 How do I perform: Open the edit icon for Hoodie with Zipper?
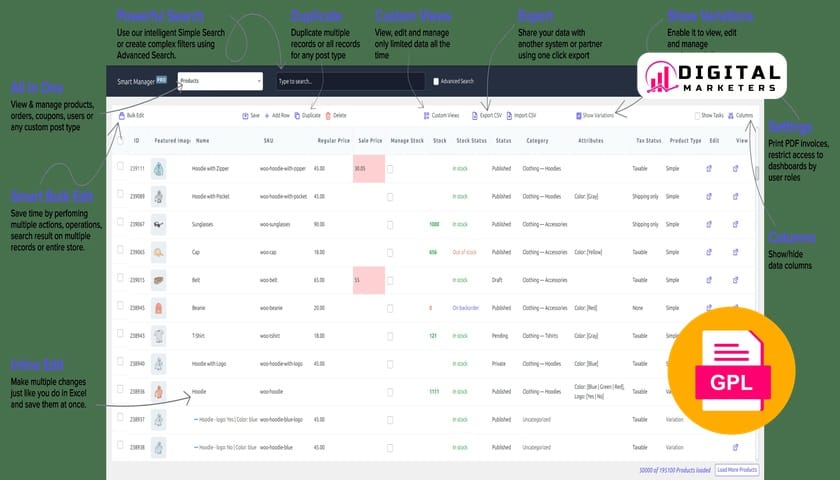709,169
